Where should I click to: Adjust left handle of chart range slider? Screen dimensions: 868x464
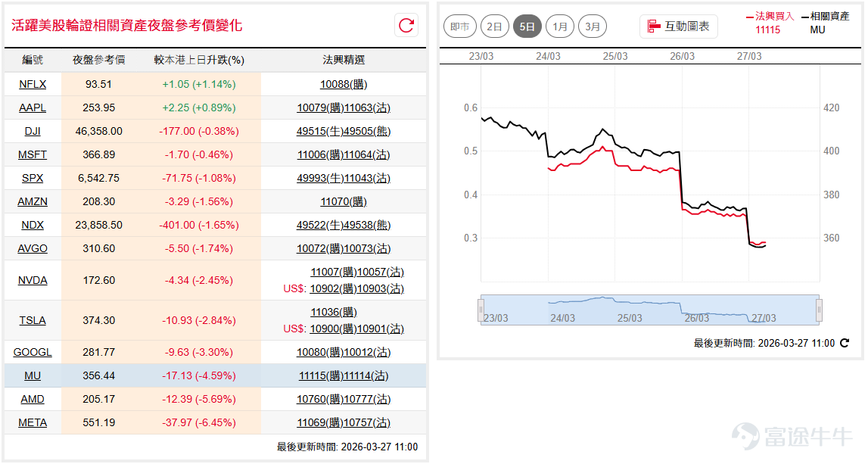pyautogui.click(x=481, y=310)
